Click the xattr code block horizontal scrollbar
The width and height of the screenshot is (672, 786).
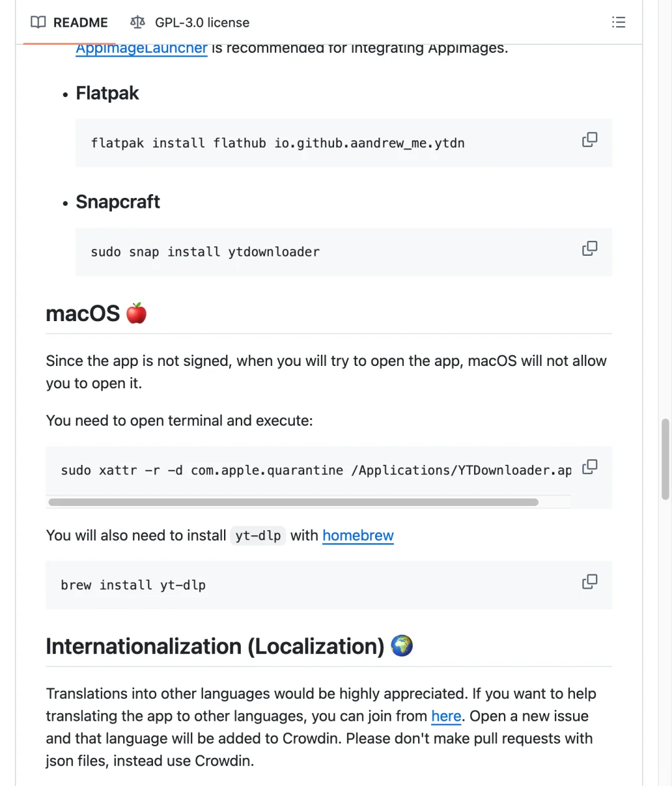point(293,502)
